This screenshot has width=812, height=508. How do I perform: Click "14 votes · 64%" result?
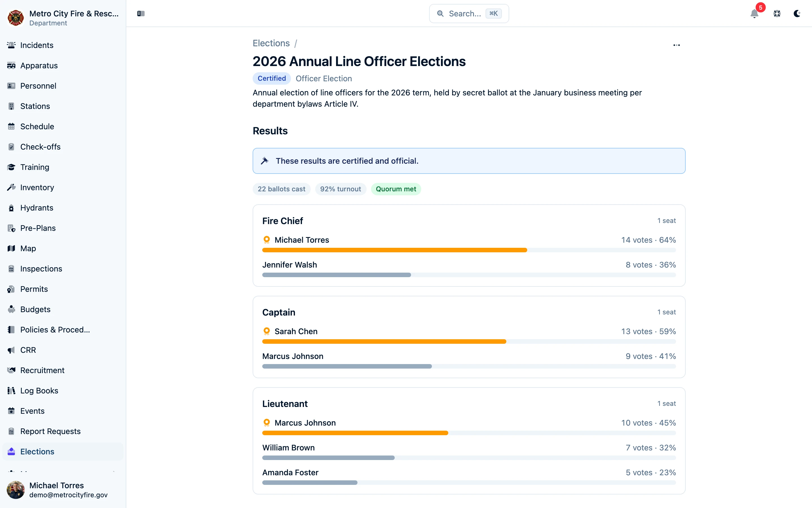click(x=648, y=240)
